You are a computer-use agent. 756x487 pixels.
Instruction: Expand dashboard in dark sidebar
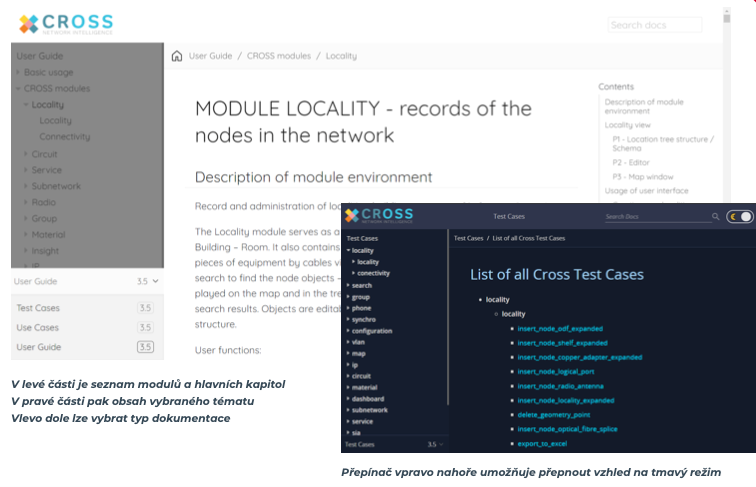tap(348, 399)
